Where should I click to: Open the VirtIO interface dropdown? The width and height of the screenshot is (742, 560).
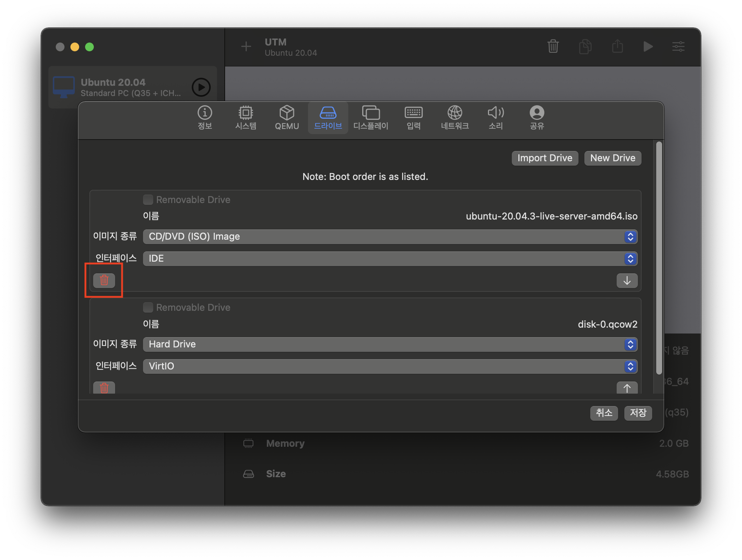point(390,366)
